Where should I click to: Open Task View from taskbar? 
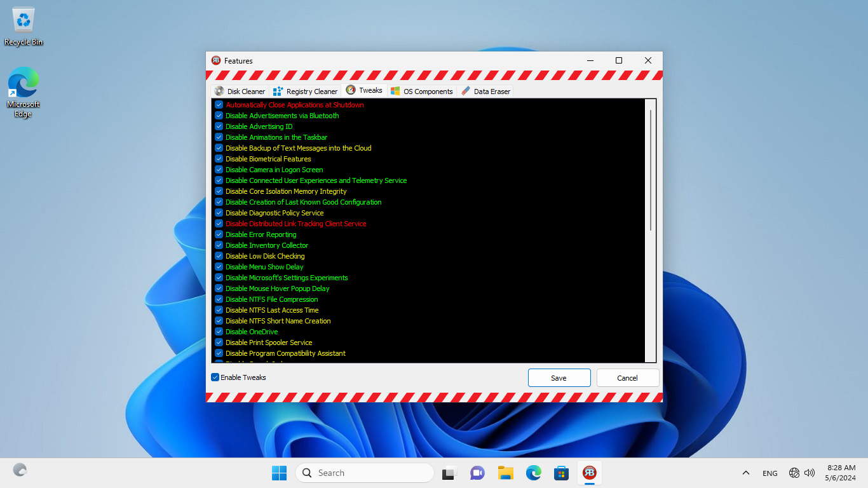pyautogui.click(x=449, y=473)
